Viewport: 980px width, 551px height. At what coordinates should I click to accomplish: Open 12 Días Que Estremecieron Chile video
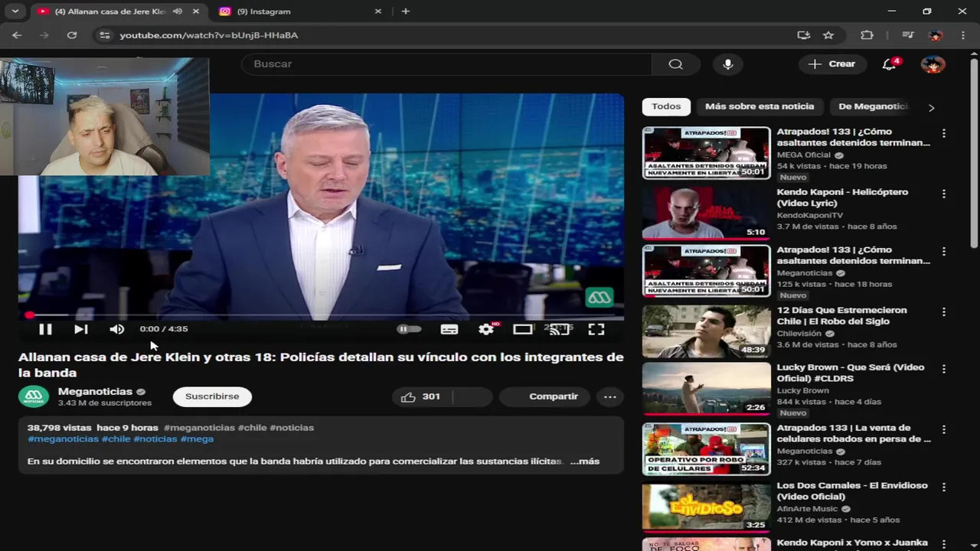click(x=706, y=331)
